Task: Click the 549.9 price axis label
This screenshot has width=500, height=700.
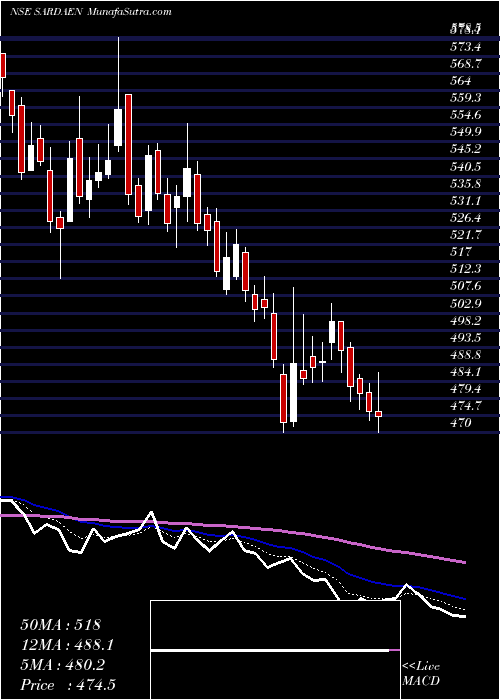Action: [466, 132]
